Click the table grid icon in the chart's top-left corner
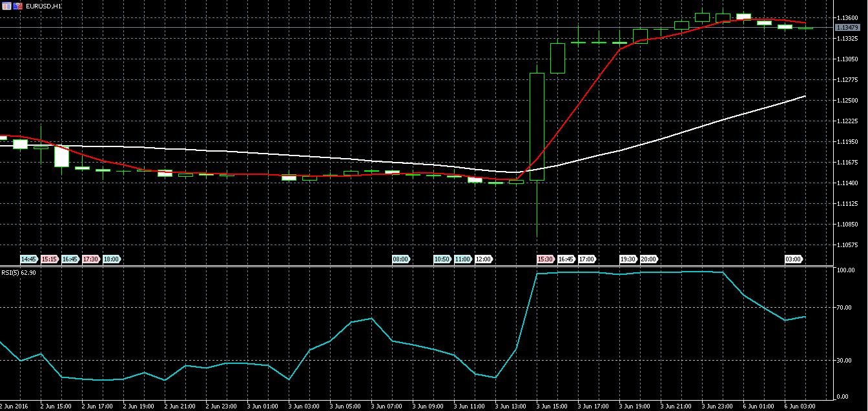868x411 pixels. (x=5, y=6)
